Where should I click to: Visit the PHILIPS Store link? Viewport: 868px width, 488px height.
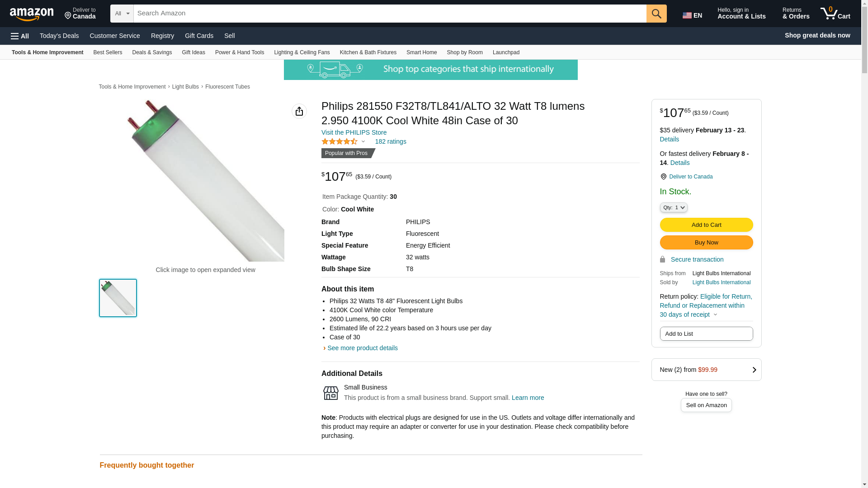354,132
